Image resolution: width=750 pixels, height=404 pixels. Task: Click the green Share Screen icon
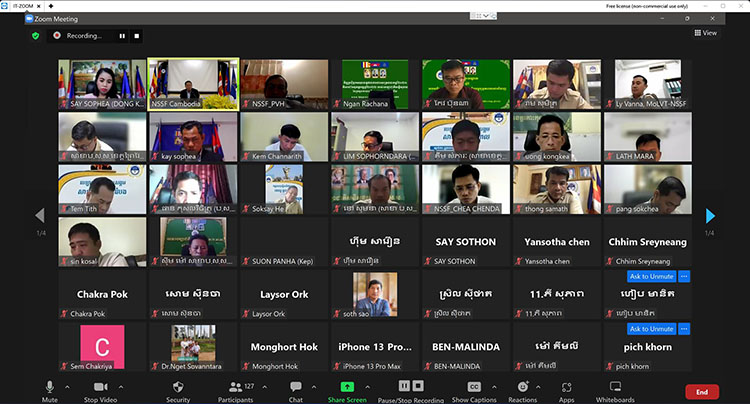click(347, 387)
